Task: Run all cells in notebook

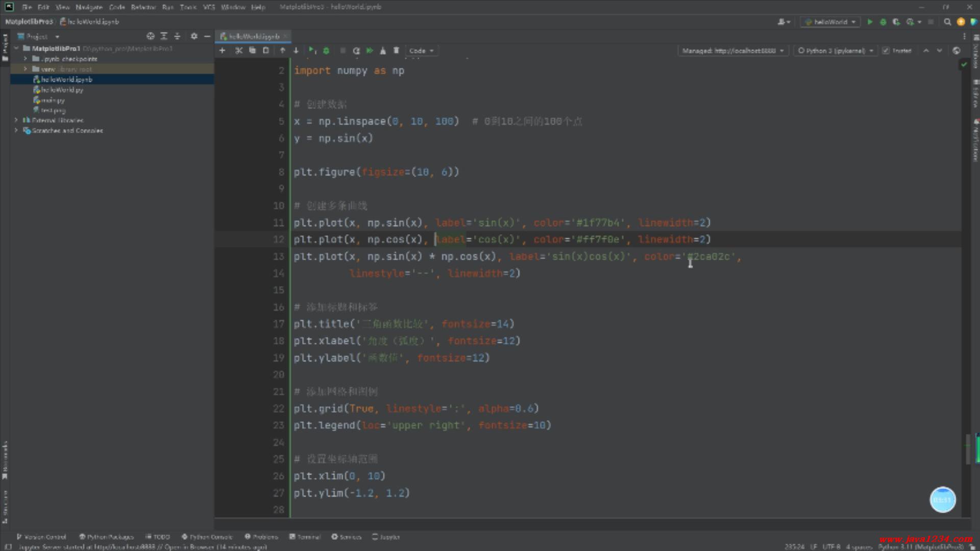Action: click(x=370, y=51)
